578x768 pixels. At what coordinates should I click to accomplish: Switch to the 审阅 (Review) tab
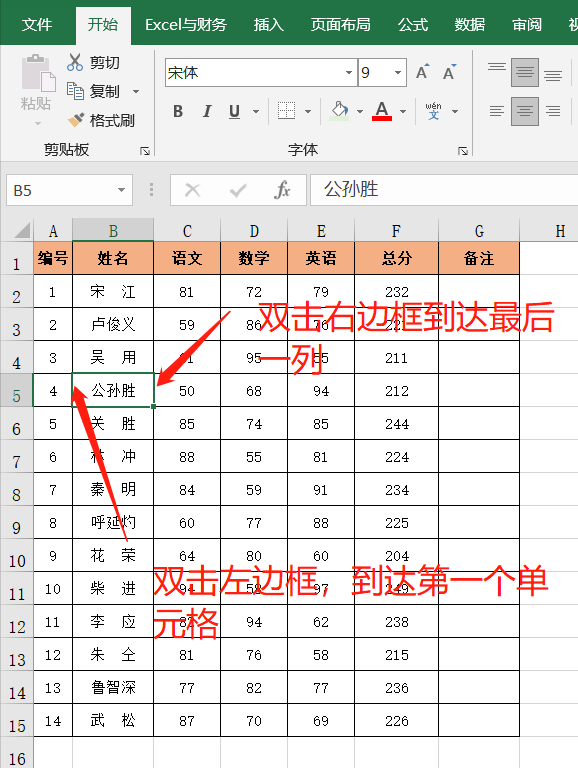(x=527, y=24)
